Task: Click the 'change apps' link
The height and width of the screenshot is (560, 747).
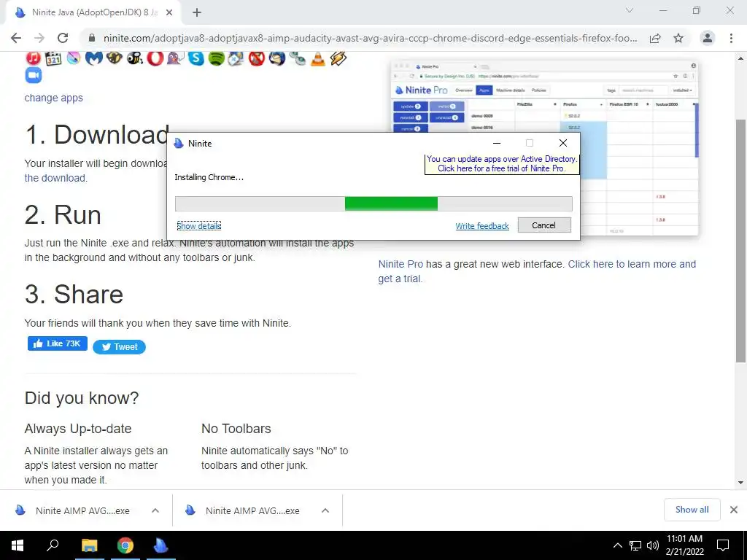Action: pyautogui.click(x=53, y=98)
